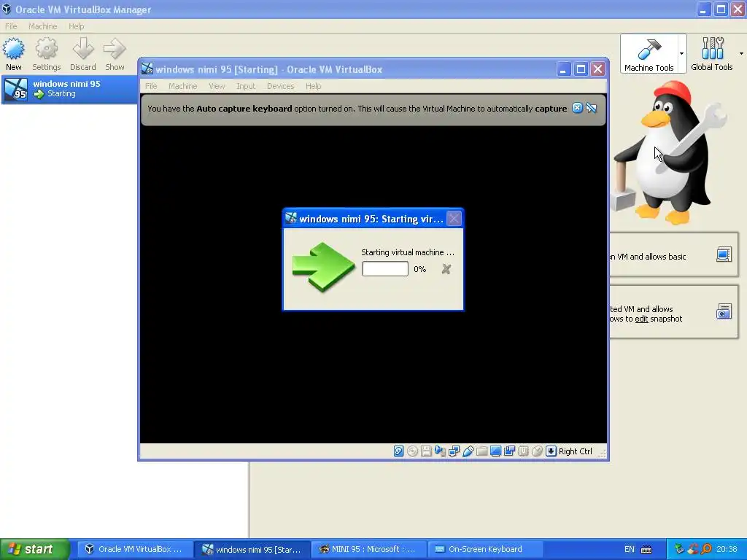Cancel the VM start progress
747x560 pixels.
tap(446, 269)
